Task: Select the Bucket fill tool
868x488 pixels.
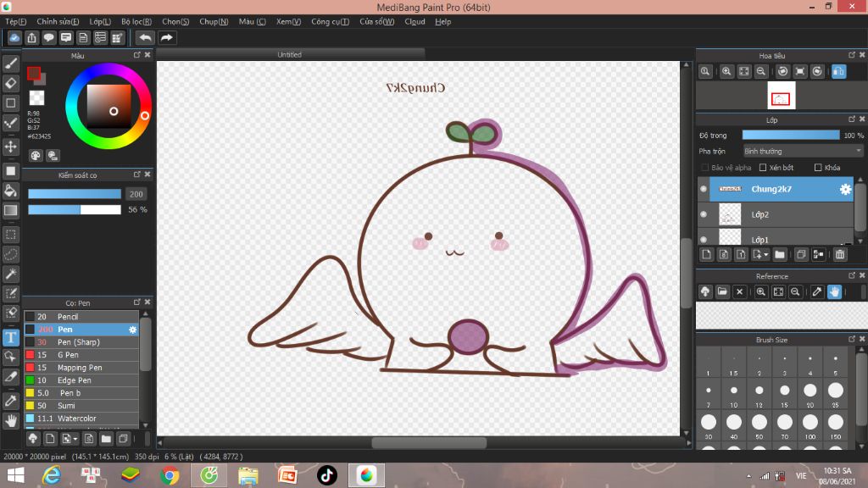Action: 10,191
